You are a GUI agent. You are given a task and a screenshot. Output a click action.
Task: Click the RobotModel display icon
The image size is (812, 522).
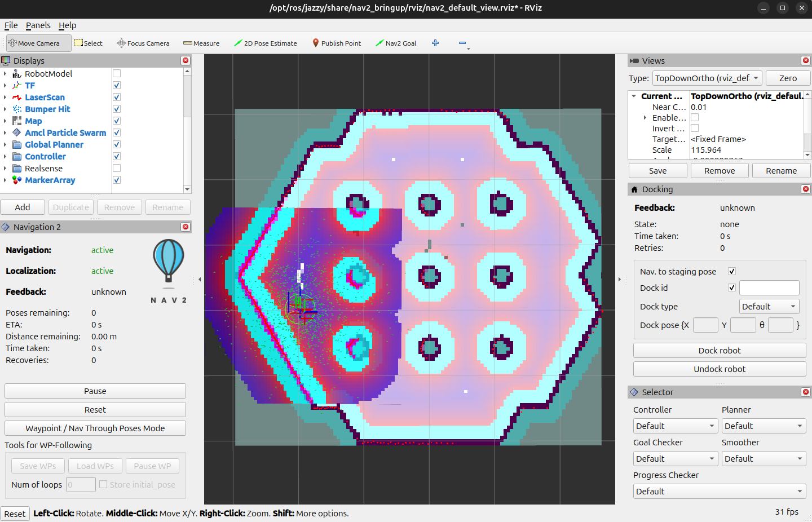pos(17,74)
